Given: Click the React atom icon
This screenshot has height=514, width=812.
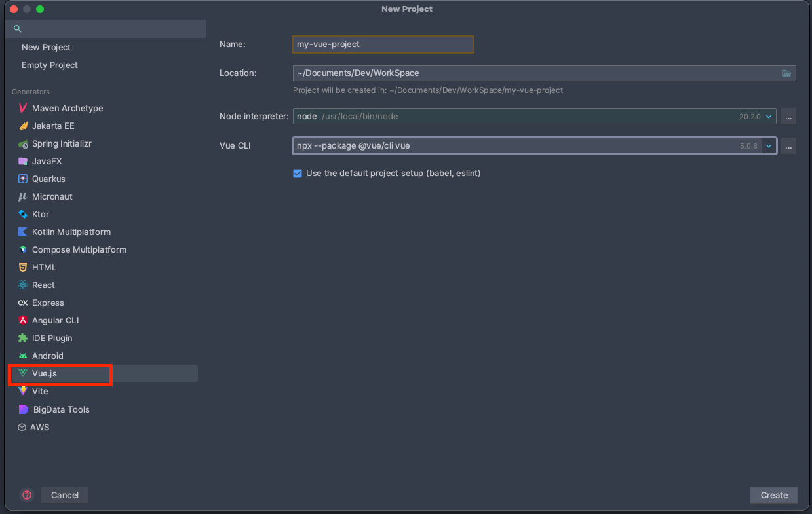Looking at the screenshot, I should pyautogui.click(x=23, y=285).
